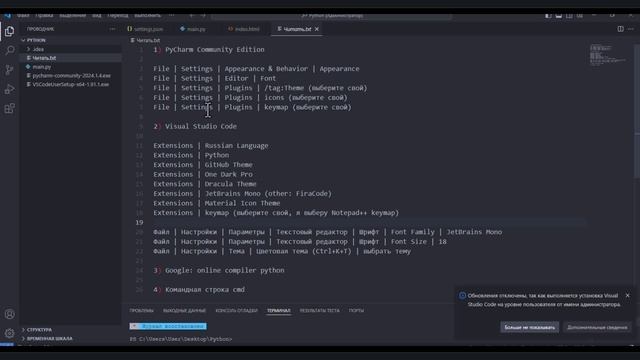This screenshot has width=640, height=360.
Task: Open the Manage gear icon
Action: [9, 333]
